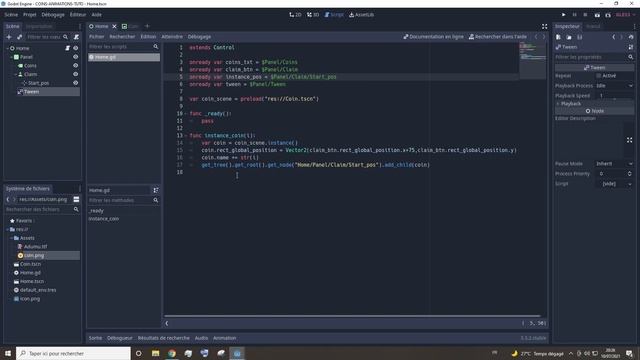Image resolution: width=640 pixels, height=360 pixels.
Task: Open the Projet menu
Action: point(29,15)
